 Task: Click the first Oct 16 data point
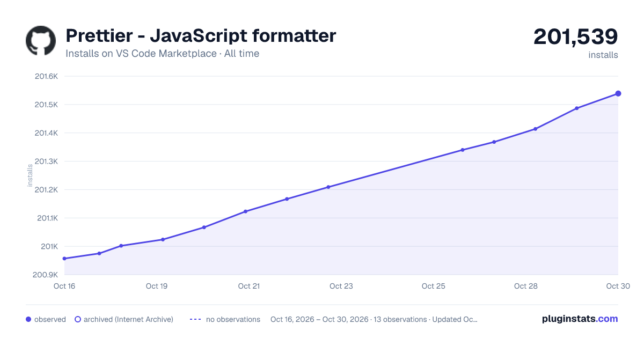pos(64,259)
